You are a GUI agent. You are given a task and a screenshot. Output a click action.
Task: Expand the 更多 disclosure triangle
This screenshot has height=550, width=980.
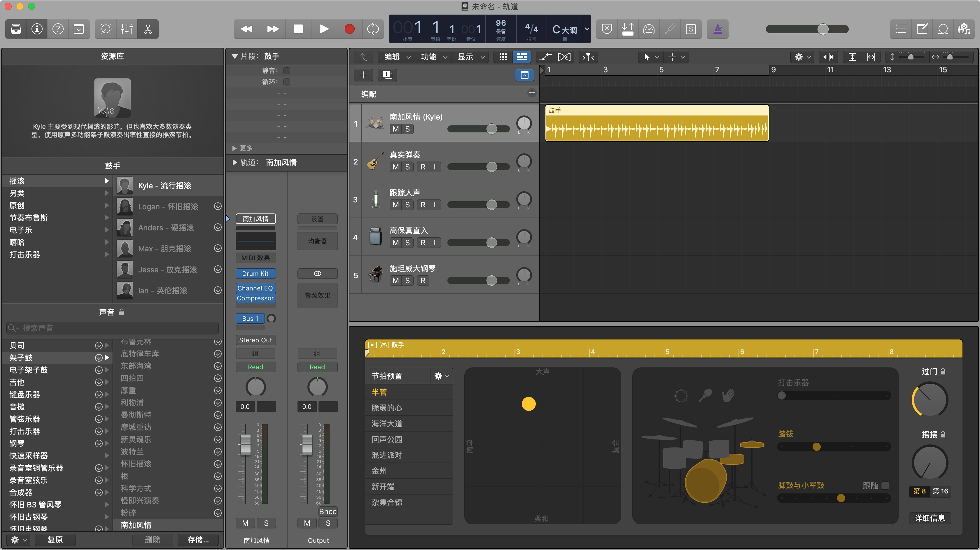click(x=234, y=148)
